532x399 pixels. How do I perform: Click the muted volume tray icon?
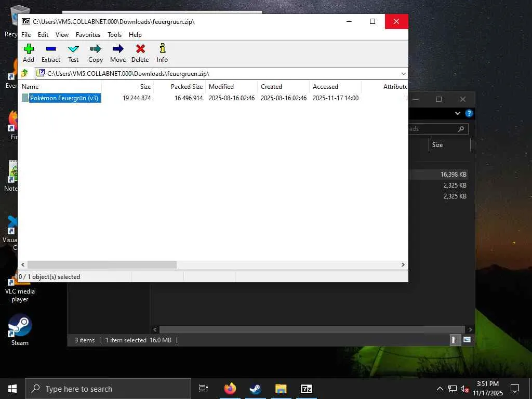(x=464, y=389)
